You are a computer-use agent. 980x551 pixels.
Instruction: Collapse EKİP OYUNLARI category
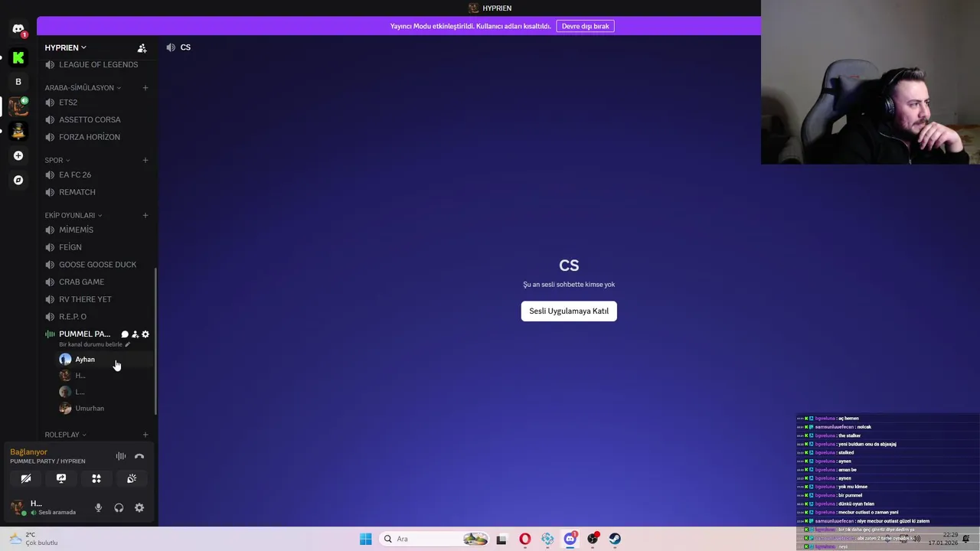click(x=73, y=215)
